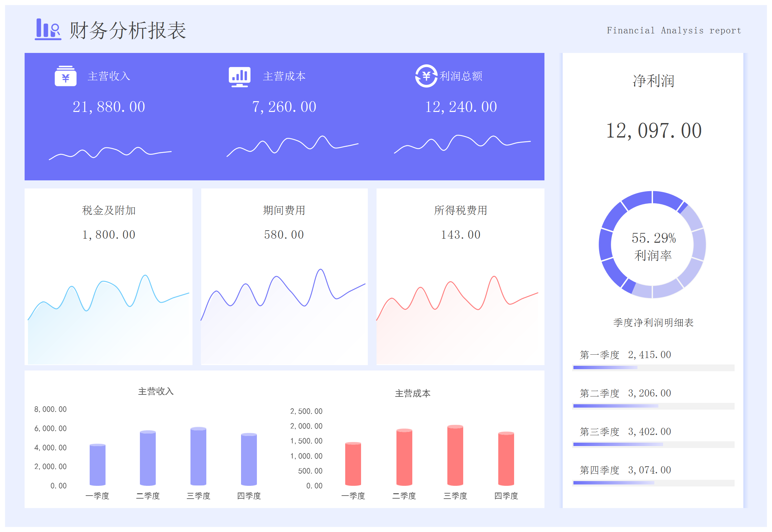Select the 四季度 purple bar in revenue chart
This screenshot has height=532, width=772.
coord(249,459)
